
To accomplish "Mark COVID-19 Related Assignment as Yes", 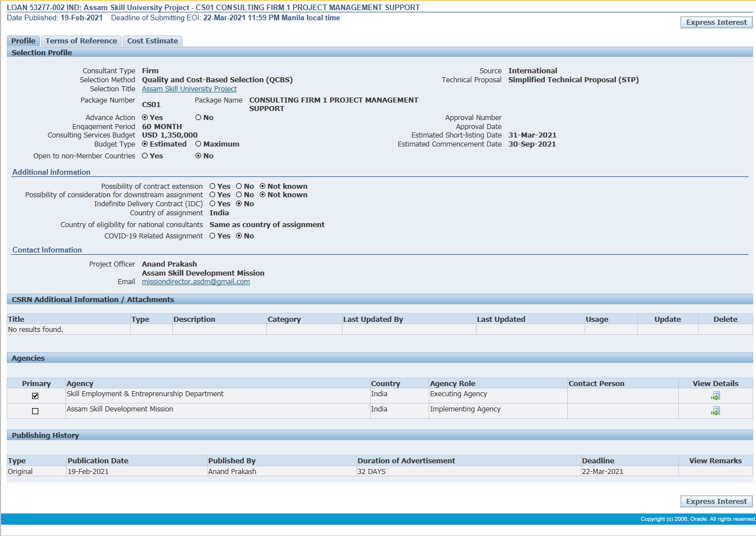I will point(212,236).
